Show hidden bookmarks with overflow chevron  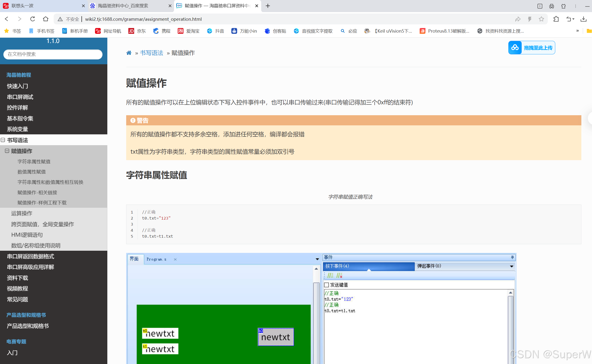coord(577,31)
